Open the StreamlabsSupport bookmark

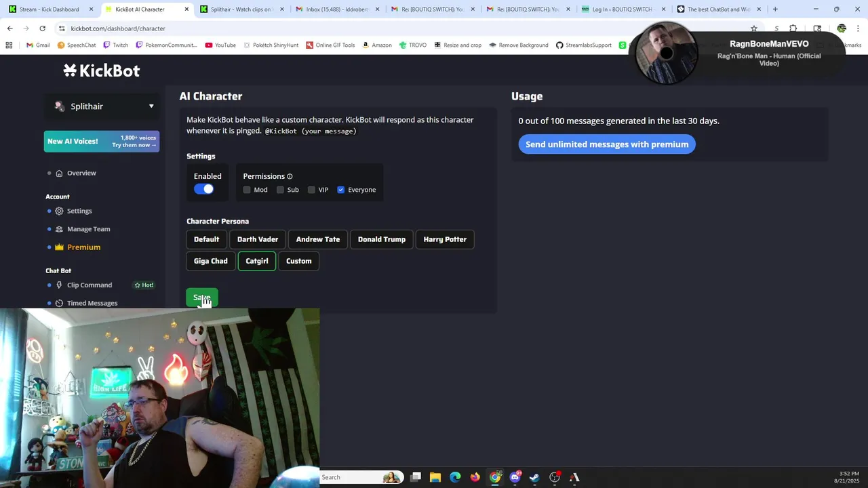(584, 45)
